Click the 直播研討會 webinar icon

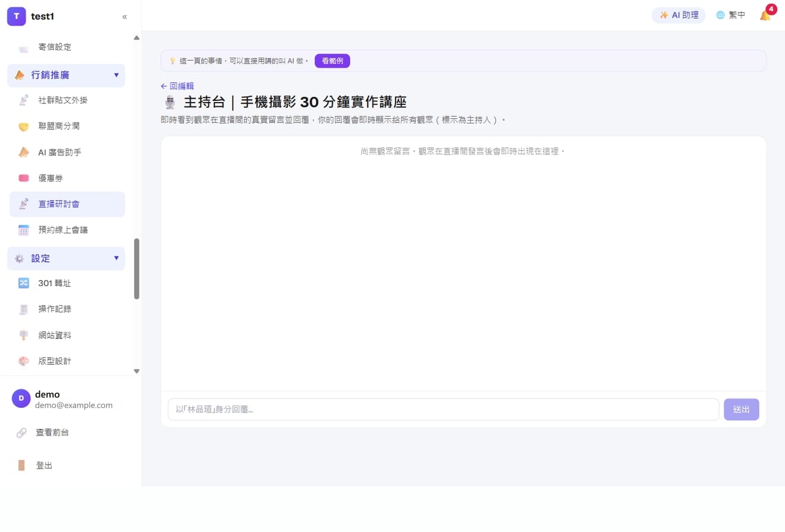(24, 204)
